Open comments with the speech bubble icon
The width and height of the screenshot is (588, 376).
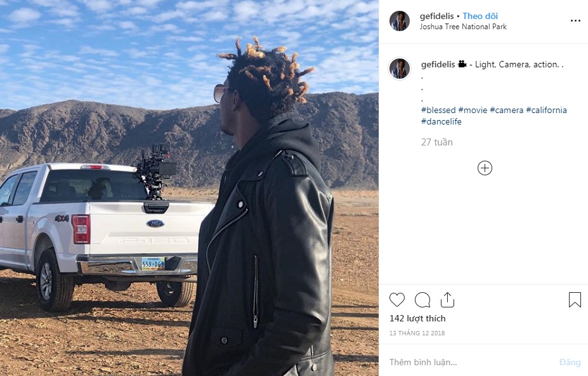(x=422, y=300)
